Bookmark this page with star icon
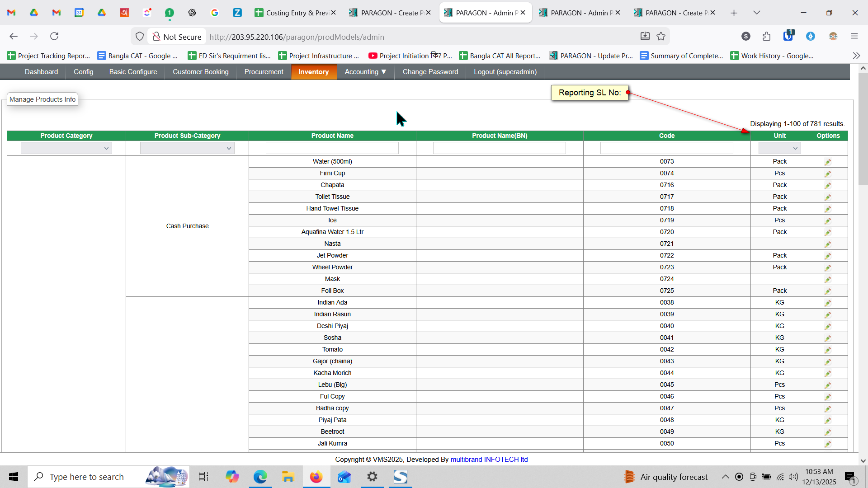Image resolution: width=868 pixels, height=488 pixels. (661, 37)
